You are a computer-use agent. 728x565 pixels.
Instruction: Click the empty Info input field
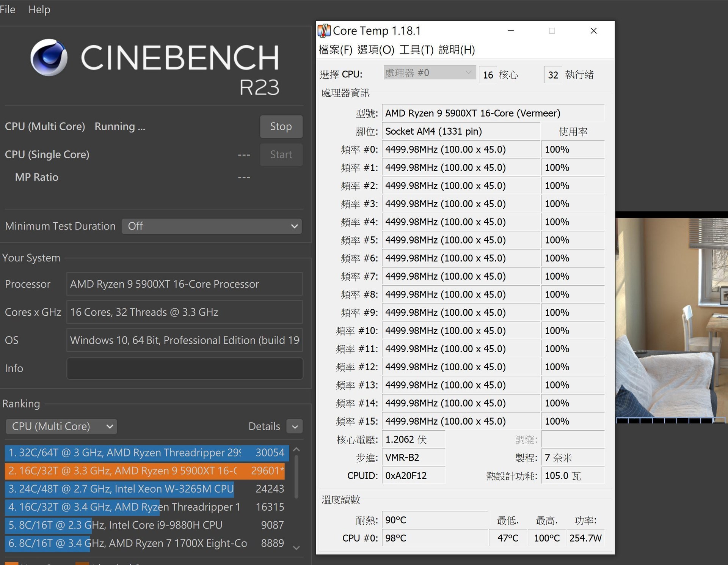[185, 368]
